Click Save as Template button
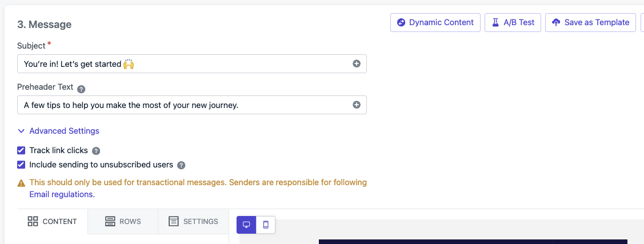The height and width of the screenshot is (244, 644). pyautogui.click(x=591, y=23)
